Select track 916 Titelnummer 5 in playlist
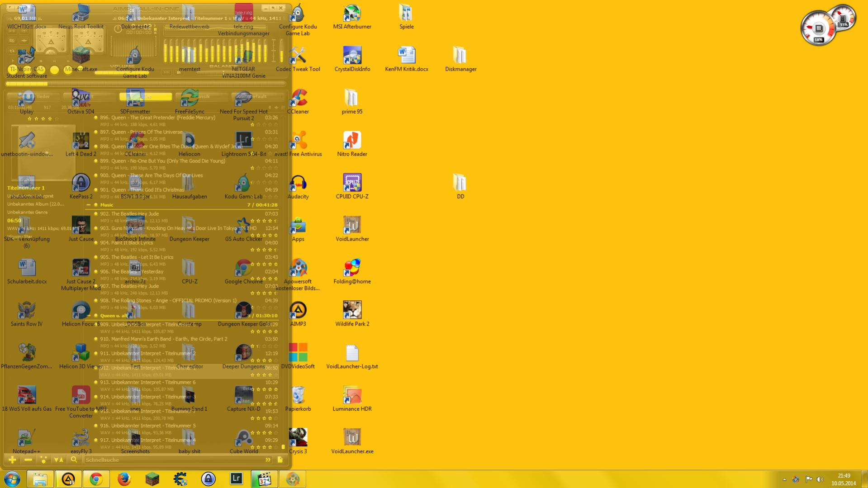Screen dimensions: 868x488 185,429
